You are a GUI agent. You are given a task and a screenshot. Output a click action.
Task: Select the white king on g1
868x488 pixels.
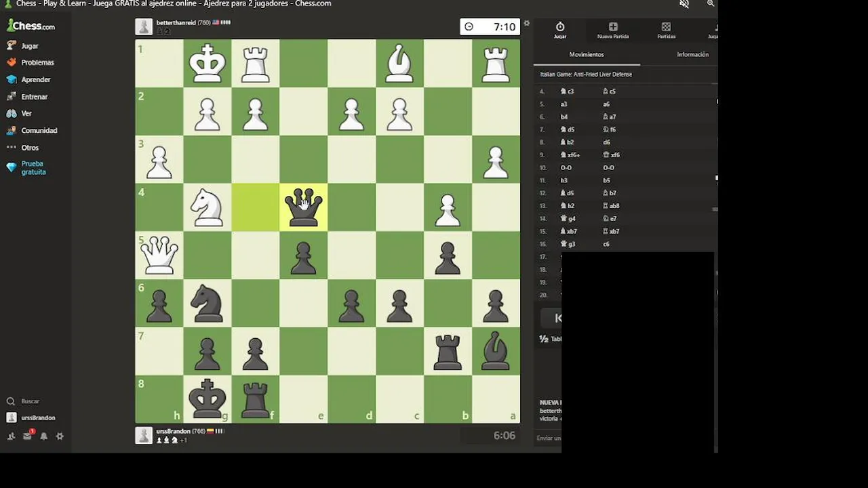(x=208, y=63)
